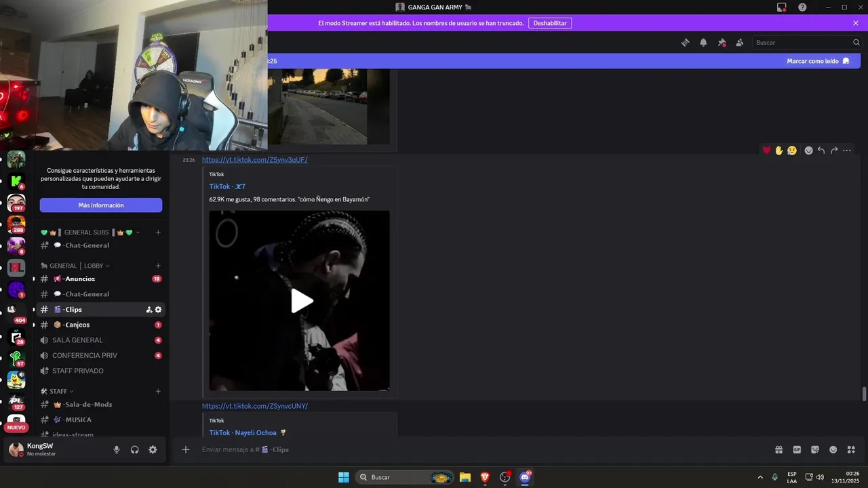
Task: Collapse the GENERAL | LOBBY category
Action: coord(75,266)
